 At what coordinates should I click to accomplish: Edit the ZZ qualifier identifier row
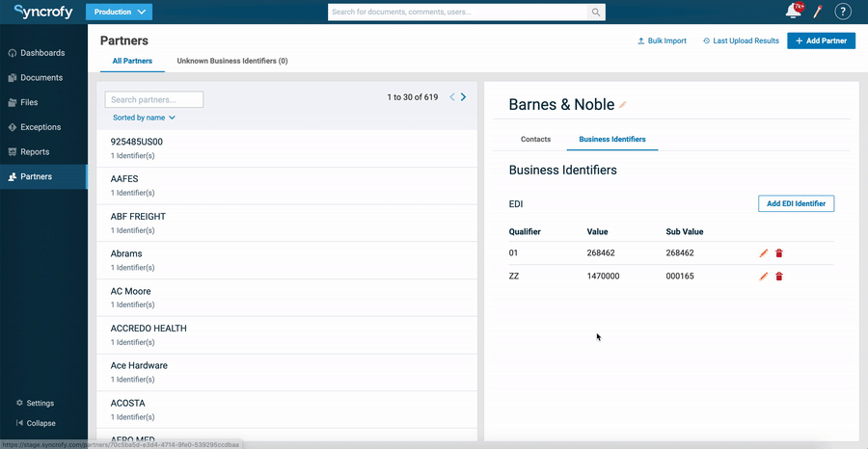point(764,277)
